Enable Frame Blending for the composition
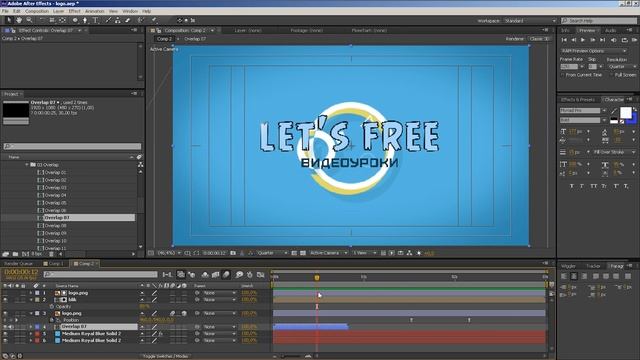 click(x=216, y=275)
